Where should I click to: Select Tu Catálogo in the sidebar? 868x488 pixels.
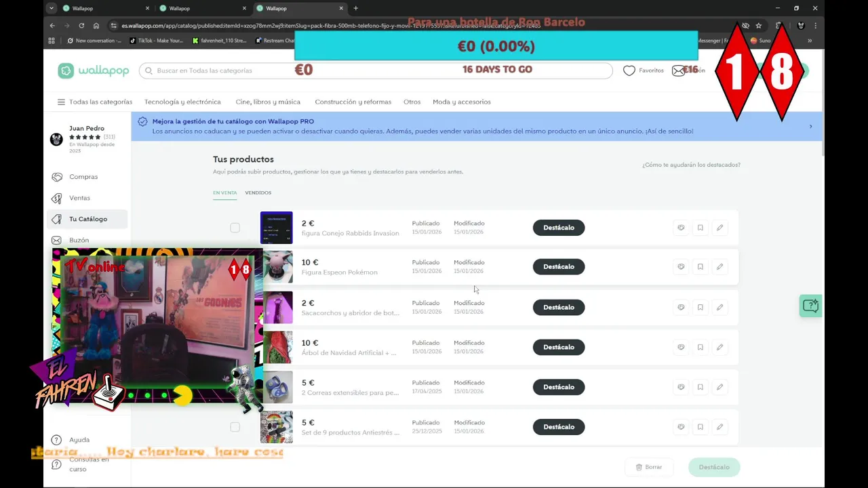click(x=87, y=219)
